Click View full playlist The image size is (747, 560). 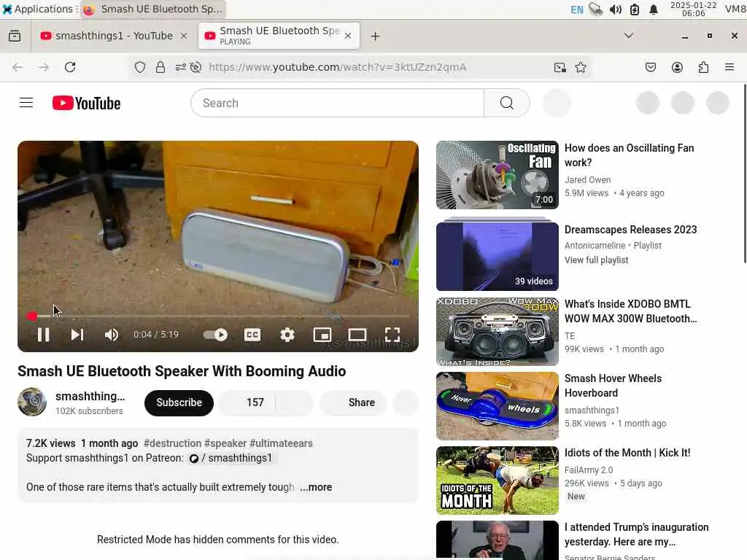pos(597,260)
